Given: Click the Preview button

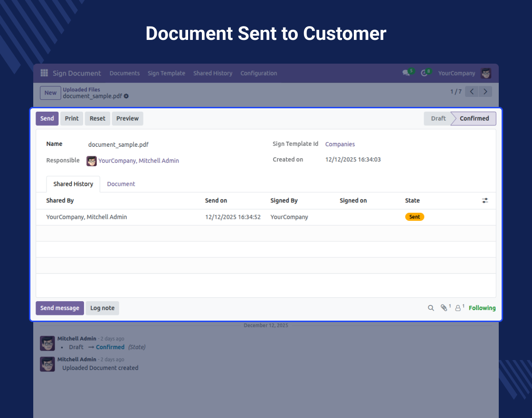Looking at the screenshot, I should pos(127,119).
